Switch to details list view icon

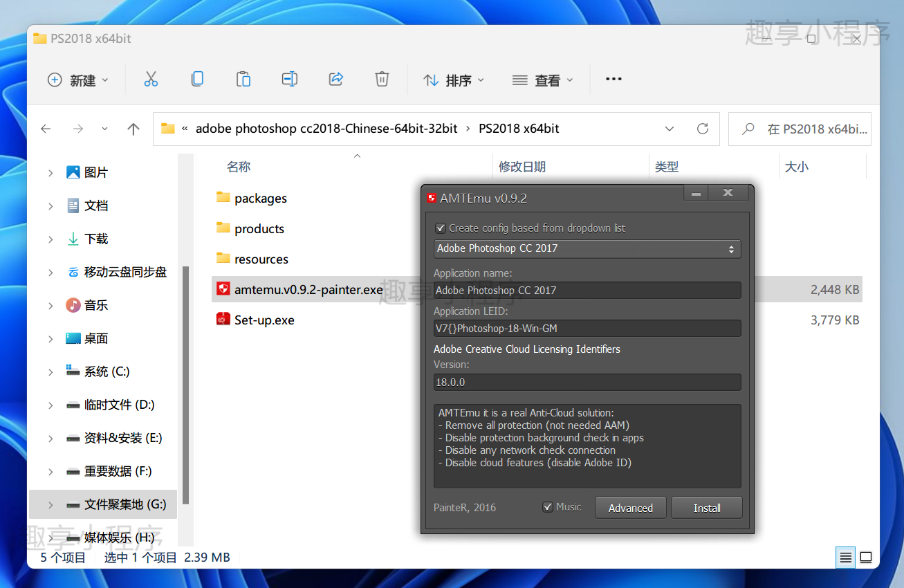(x=845, y=557)
